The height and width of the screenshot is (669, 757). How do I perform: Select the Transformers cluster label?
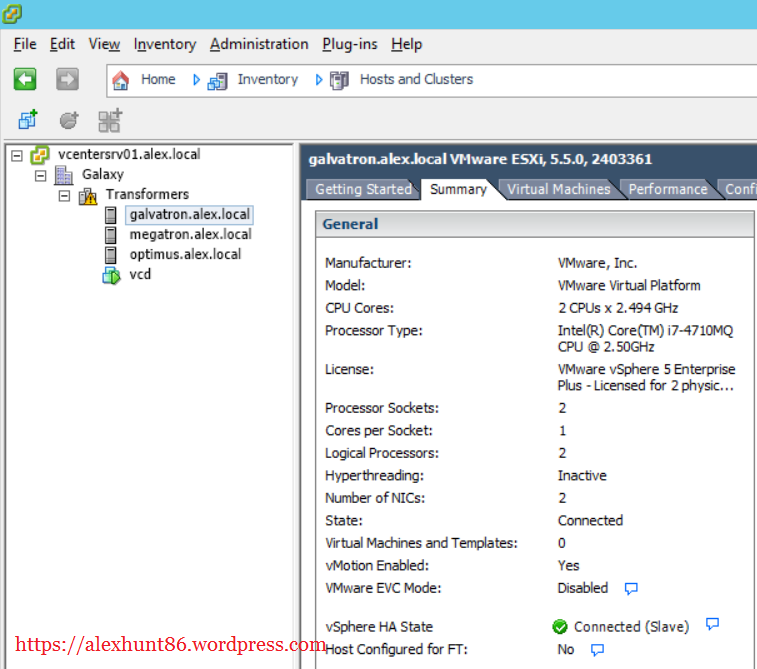coord(147,194)
